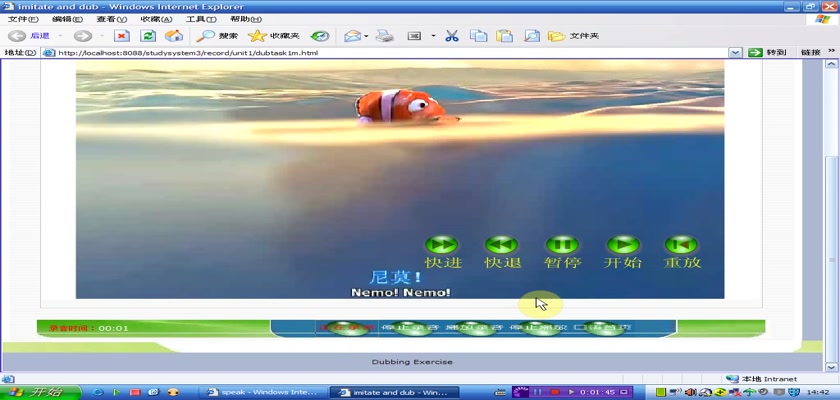
Task: Open the 工具(T) menu
Action: [x=201, y=19]
